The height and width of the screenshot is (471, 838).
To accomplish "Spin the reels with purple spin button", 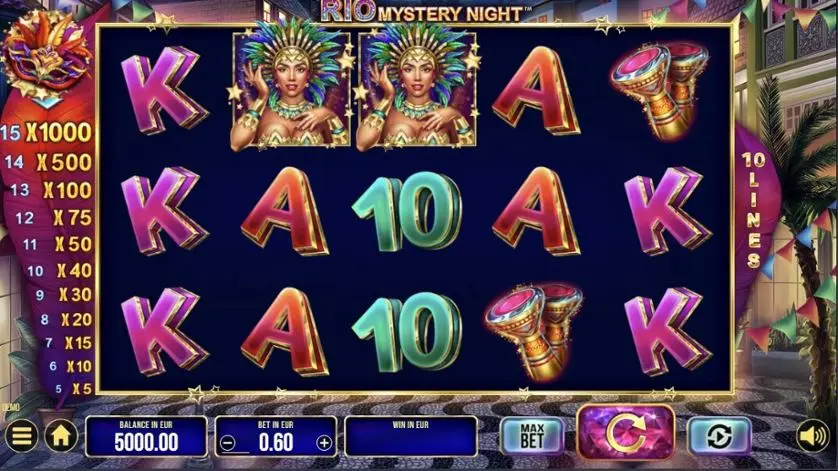I will tap(626, 434).
